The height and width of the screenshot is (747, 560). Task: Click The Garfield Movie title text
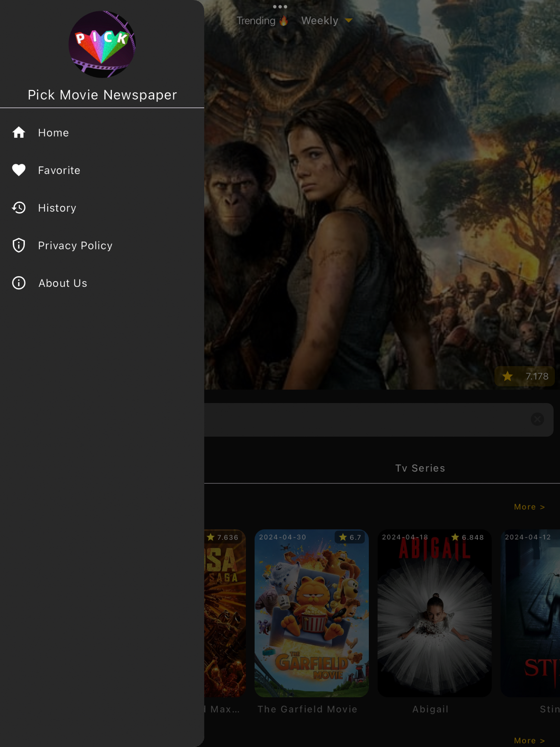click(x=307, y=709)
